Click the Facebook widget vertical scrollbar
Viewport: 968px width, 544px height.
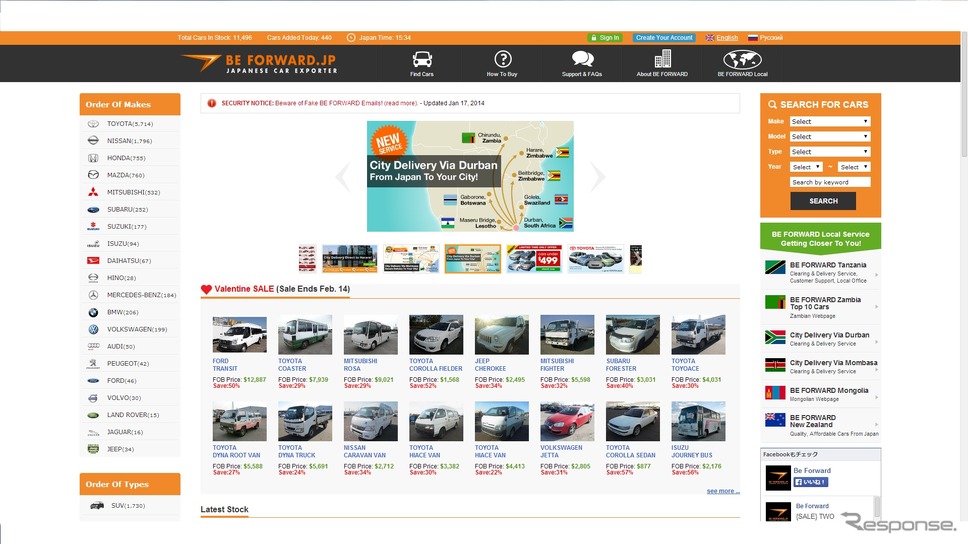(x=877, y=507)
